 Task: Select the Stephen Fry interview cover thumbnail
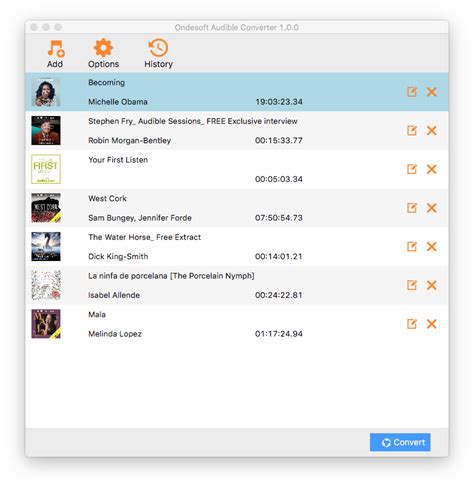pos(46,130)
